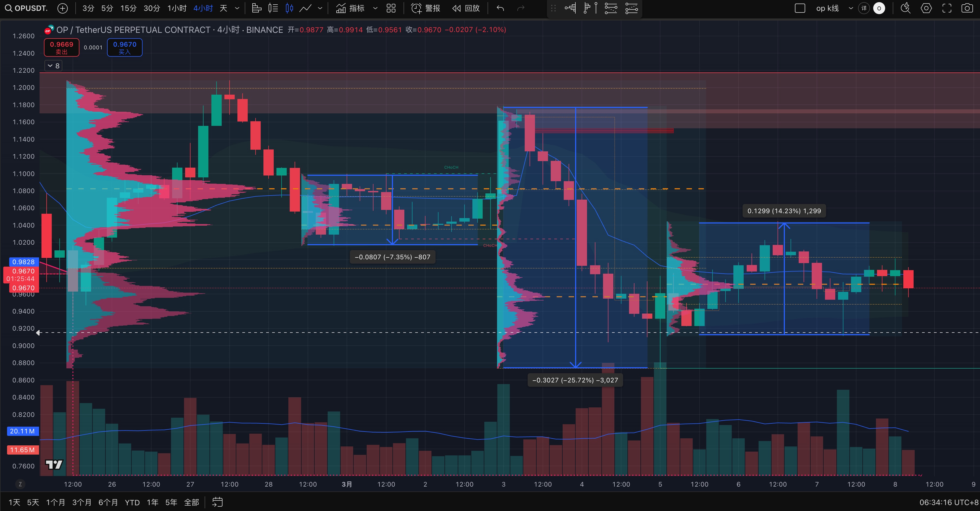Click the blue 0.9670 买入 button
The image size is (980, 511).
tap(125, 47)
